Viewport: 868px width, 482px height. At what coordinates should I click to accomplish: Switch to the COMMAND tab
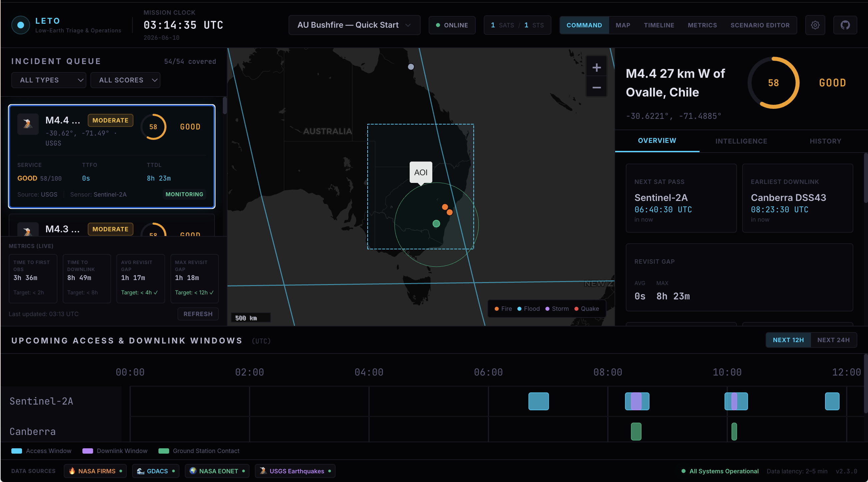(x=584, y=25)
